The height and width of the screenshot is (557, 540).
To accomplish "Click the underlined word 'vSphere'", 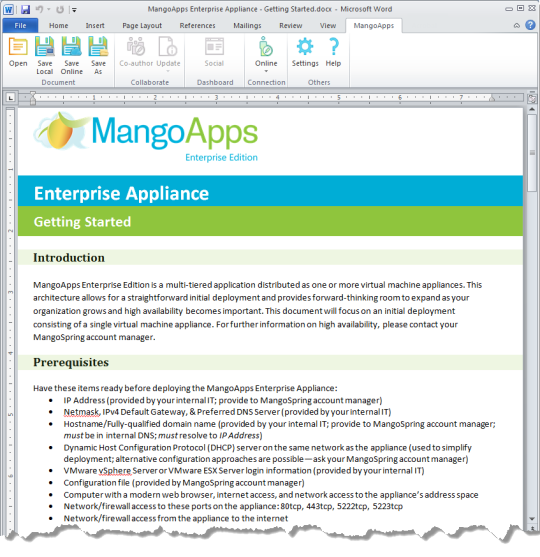I will coord(115,471).
